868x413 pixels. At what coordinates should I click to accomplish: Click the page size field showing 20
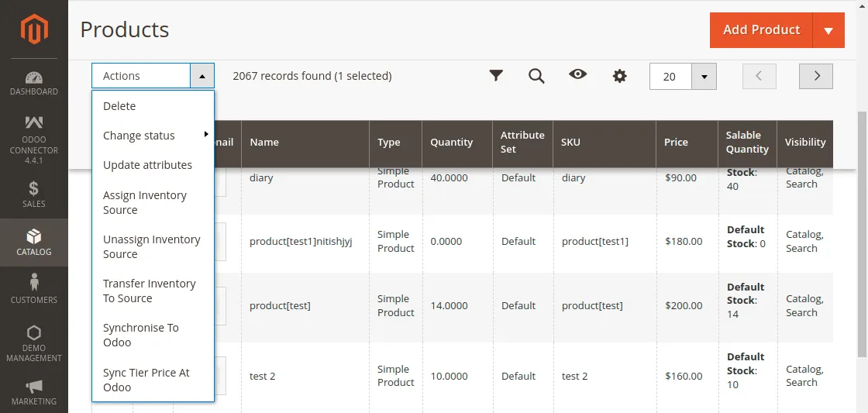[x=670, y=77]
